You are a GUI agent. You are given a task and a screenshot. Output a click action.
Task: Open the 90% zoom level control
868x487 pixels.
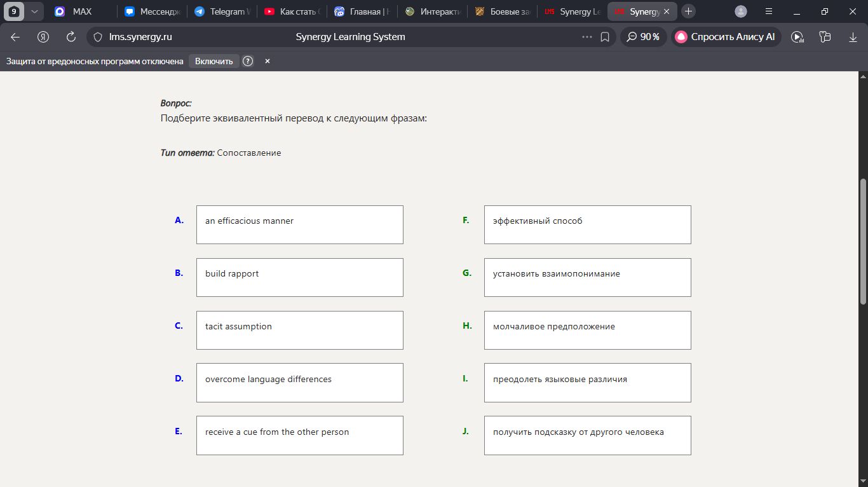click(x=643, y=37)
